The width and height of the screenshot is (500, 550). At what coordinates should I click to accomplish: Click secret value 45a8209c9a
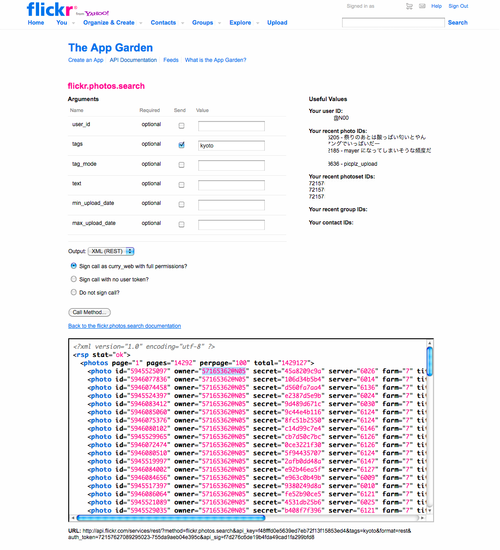click(304, 371)
